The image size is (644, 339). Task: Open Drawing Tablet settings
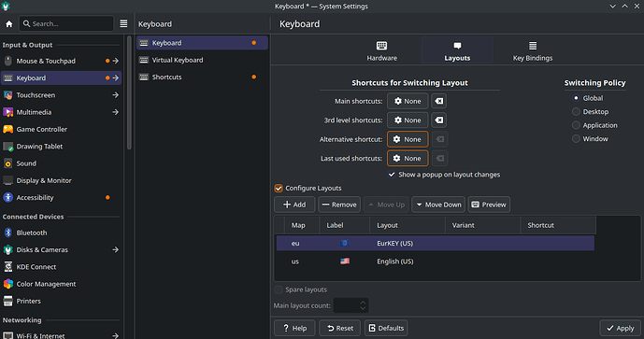click(x=61, y=146)
